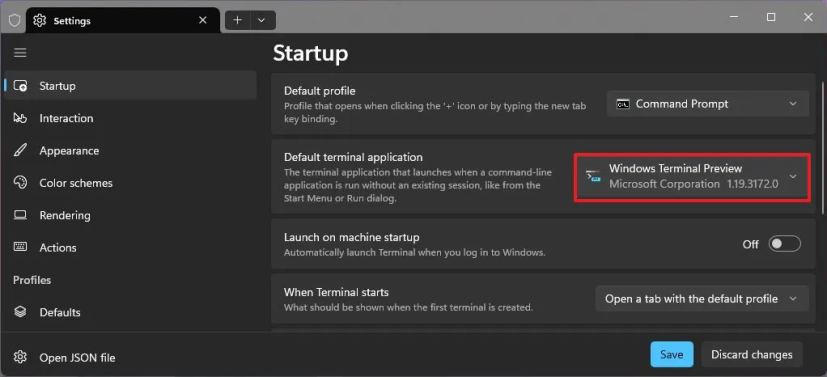Open Interaction via its cursor icon

click(20, 118)
